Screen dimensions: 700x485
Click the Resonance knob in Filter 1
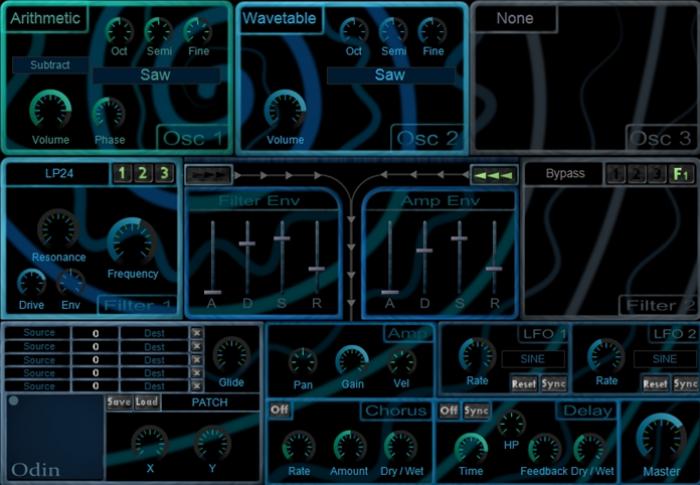tap(57, 229)
